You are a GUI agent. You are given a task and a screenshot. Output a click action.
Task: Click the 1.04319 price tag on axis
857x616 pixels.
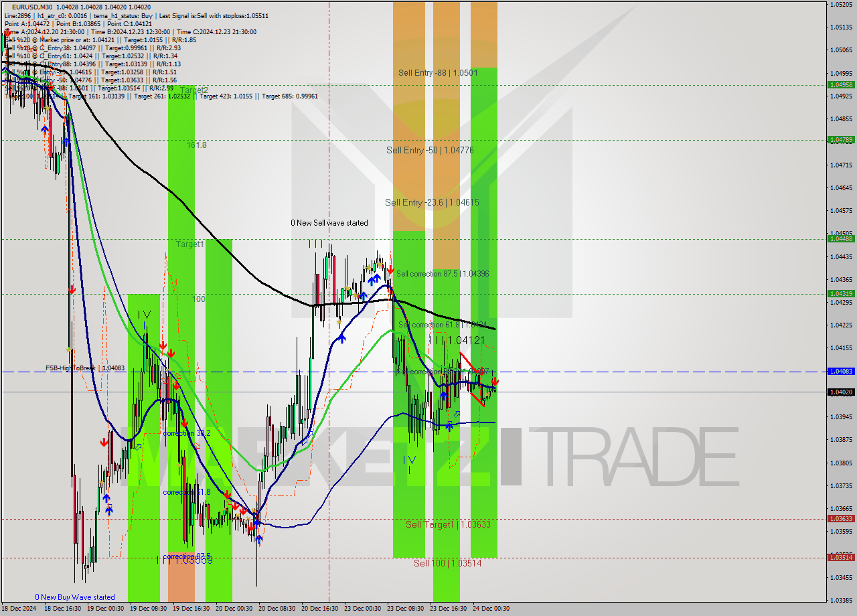(x=841, y=293)
